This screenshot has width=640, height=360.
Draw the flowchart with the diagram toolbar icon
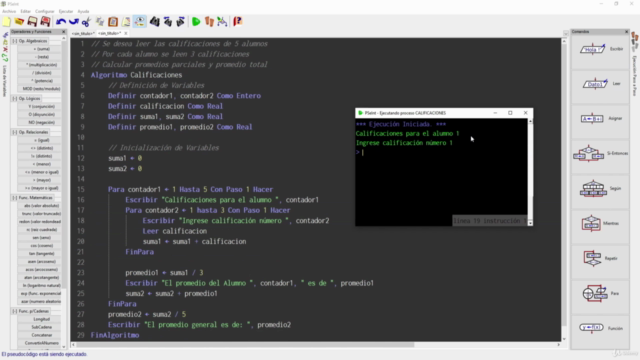tap(222, 22)
